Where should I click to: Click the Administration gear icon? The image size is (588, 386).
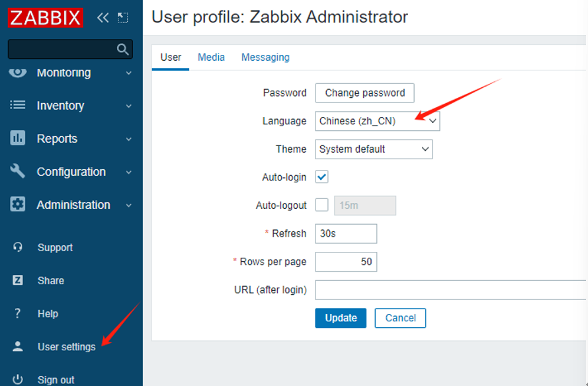click(18, 204)
